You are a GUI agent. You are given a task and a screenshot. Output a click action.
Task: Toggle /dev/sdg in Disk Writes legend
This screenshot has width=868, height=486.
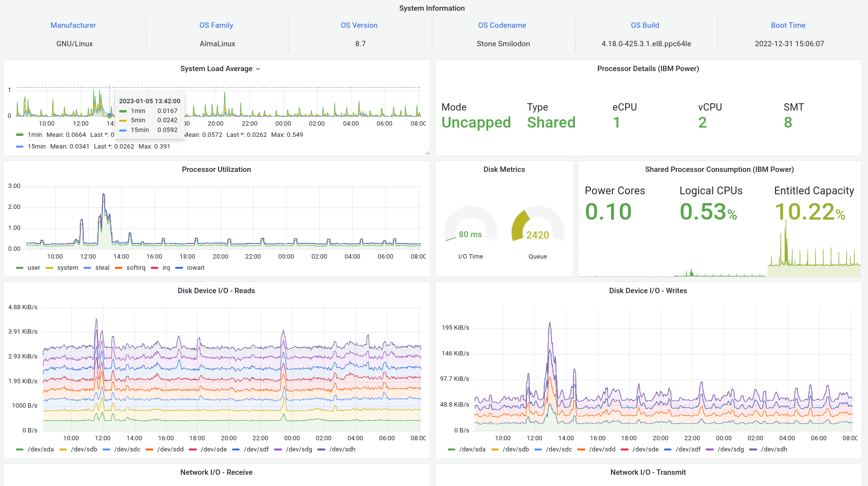click(731, 449)
